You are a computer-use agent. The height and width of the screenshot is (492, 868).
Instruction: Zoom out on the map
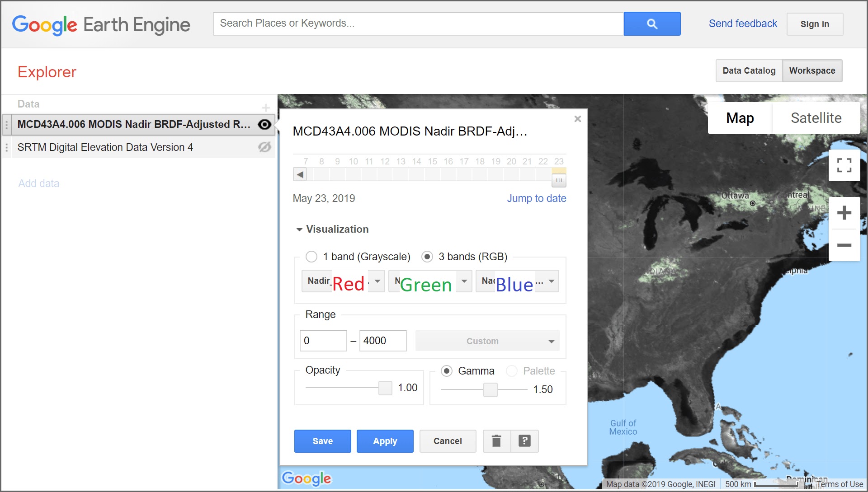pos(844,245)
